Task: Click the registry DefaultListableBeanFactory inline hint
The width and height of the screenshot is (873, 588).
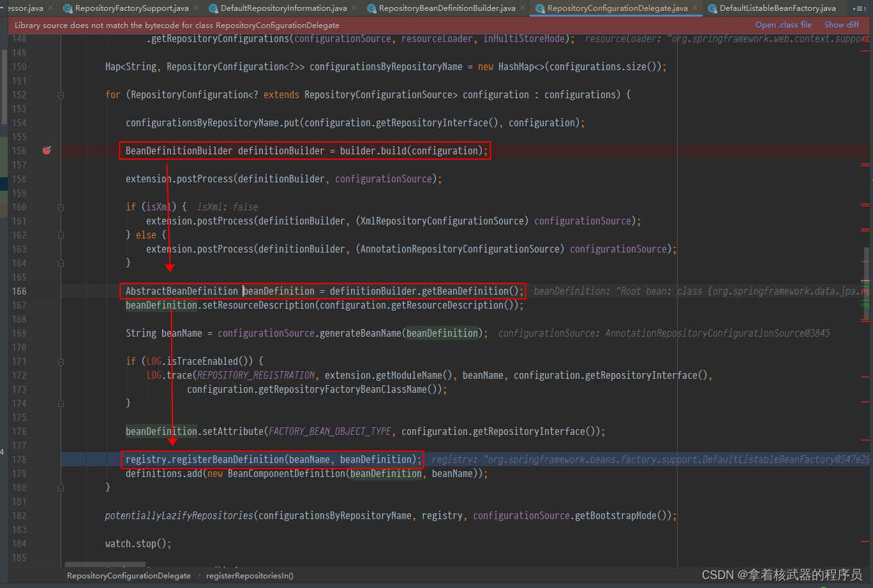Action: point(650,459)
